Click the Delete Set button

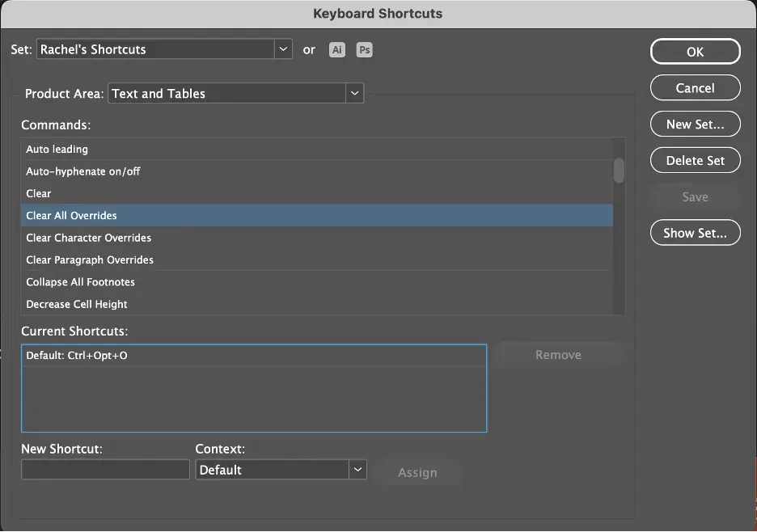tap(695, 160)
